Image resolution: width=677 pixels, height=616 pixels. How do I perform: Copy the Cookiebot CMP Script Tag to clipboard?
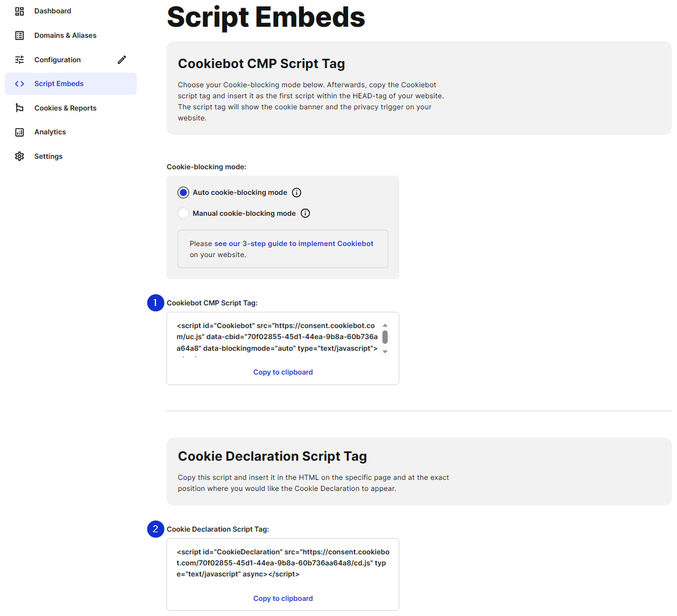(x=283, y=372)
